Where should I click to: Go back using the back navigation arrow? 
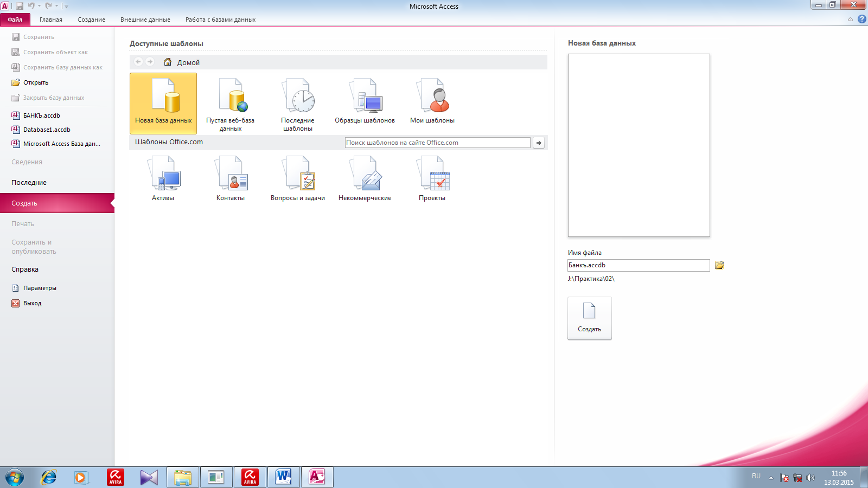click(138, 62)
